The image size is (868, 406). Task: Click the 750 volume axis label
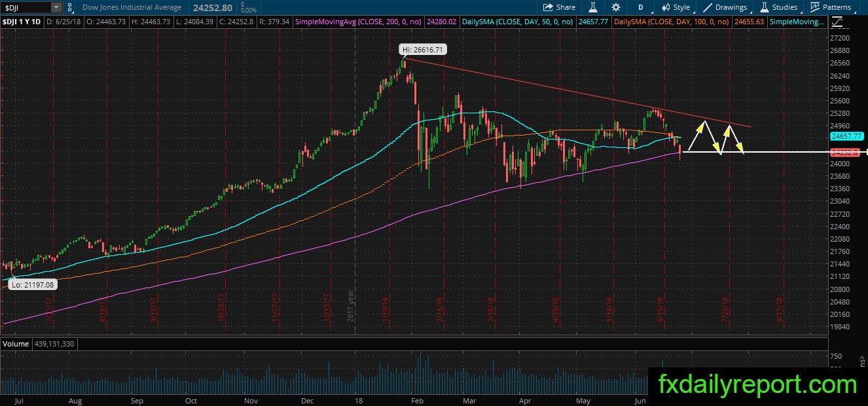click(836, 356)
